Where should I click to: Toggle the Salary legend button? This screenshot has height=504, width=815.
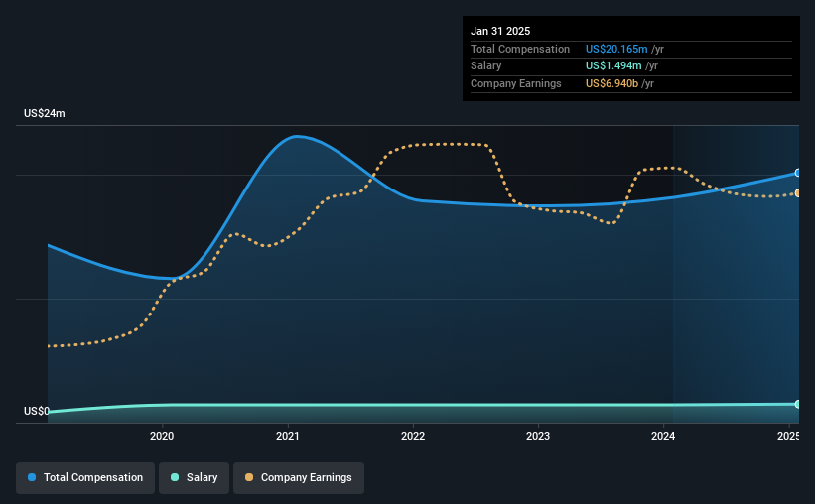pyautogui.click(x=194, y=477)
